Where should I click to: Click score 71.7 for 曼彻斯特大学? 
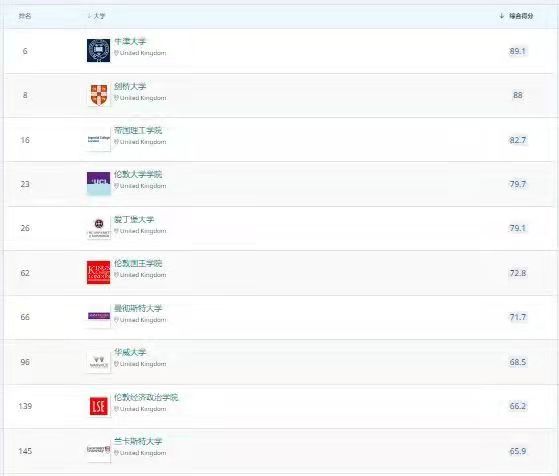(518, 317)
